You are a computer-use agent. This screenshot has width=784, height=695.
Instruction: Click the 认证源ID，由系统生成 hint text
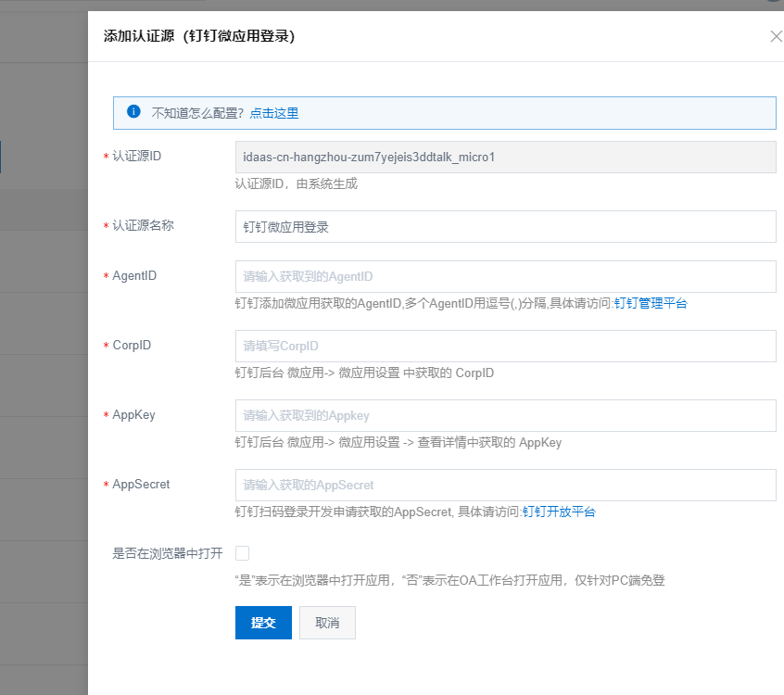coord(296,183)
